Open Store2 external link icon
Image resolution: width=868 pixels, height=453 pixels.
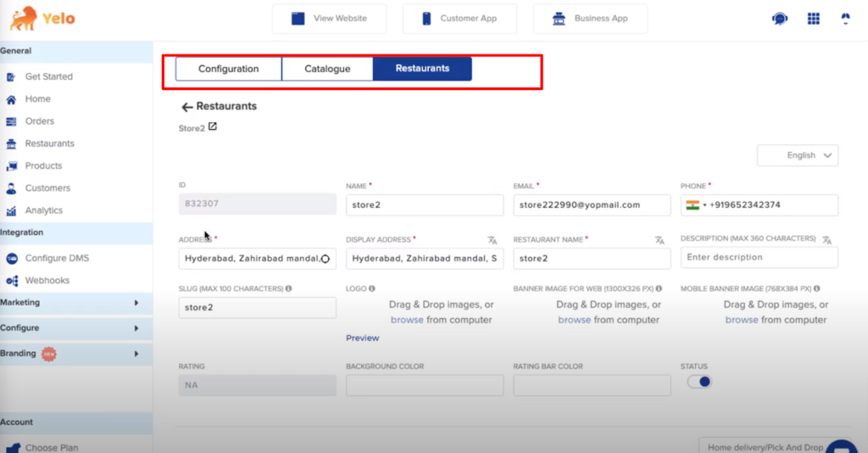pyautogui.click(x=213, y=126)
